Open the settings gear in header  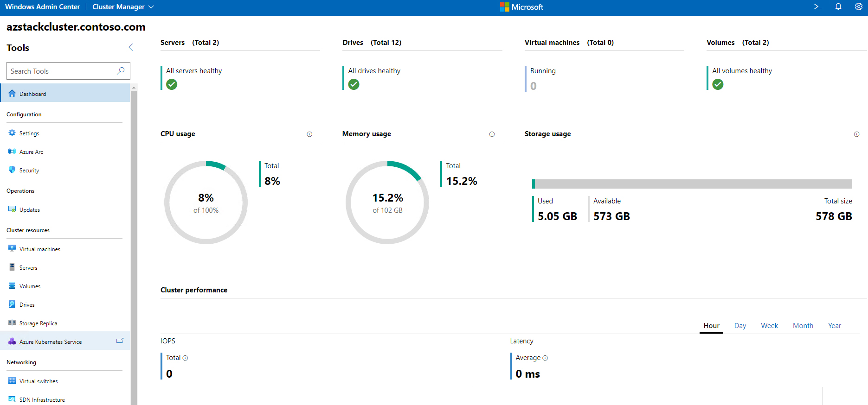coord(859,7)
